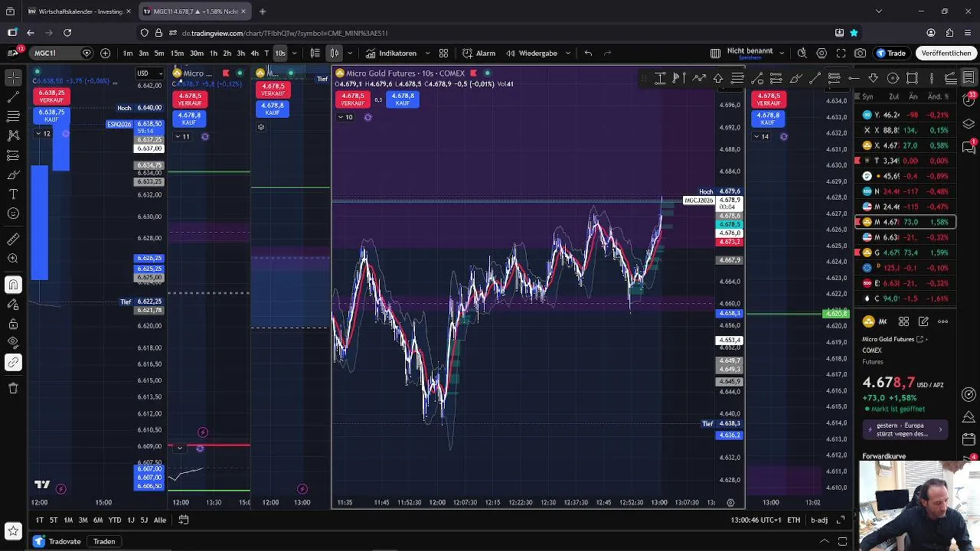
Task: Open indicator templates grid icon
Action: click(443, 53)
